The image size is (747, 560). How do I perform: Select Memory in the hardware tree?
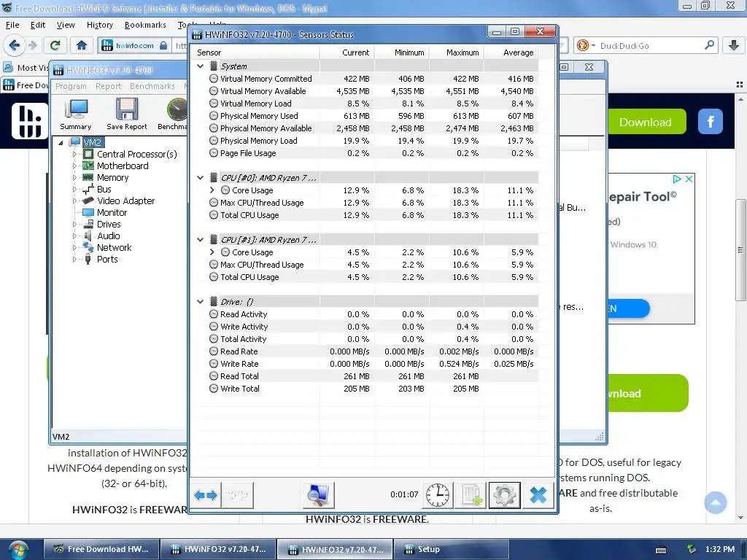point(112,178)
